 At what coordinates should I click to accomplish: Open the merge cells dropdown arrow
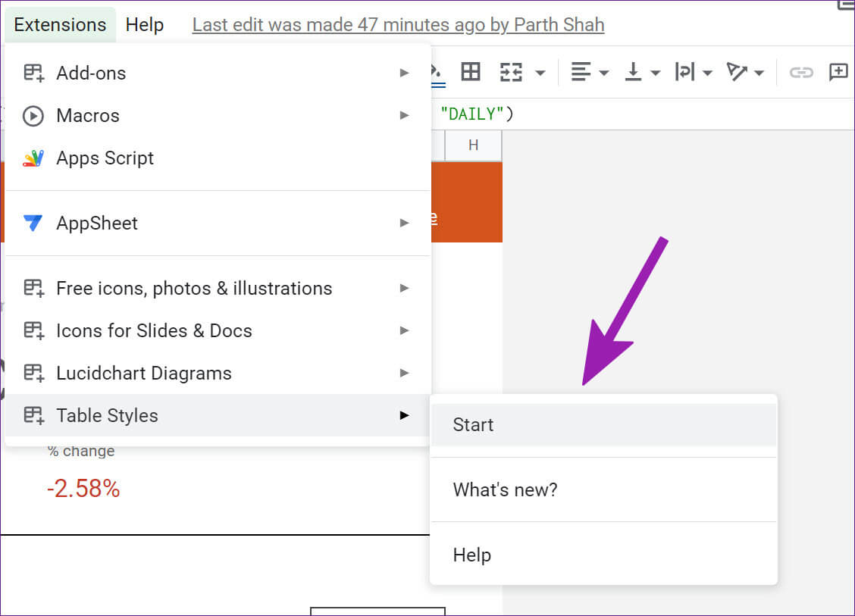[540, 73]
